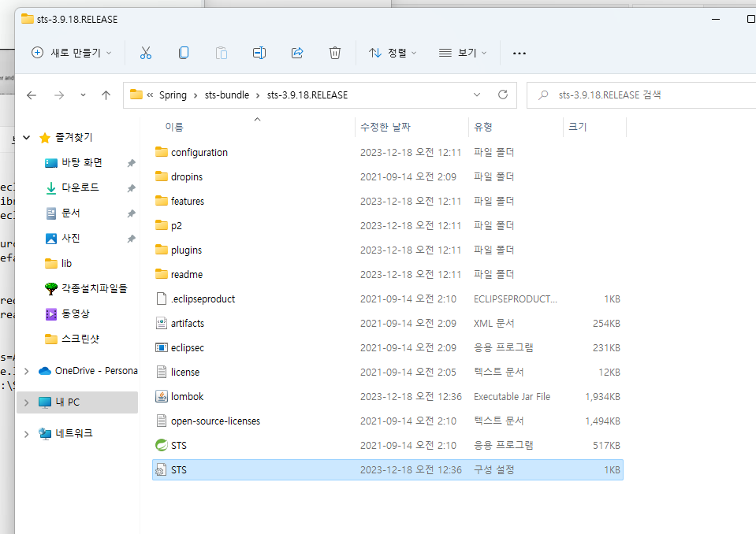Viewport: 756px width, 534px height.
Task: Select the STS 구성 설정 file
Action: [x=388, y=470]
